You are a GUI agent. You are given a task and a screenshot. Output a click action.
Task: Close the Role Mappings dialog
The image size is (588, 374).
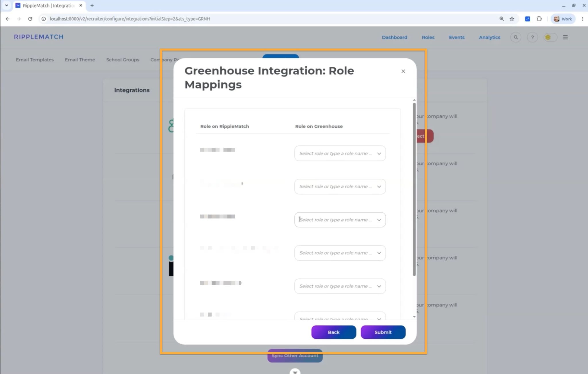tap(403, 71)
